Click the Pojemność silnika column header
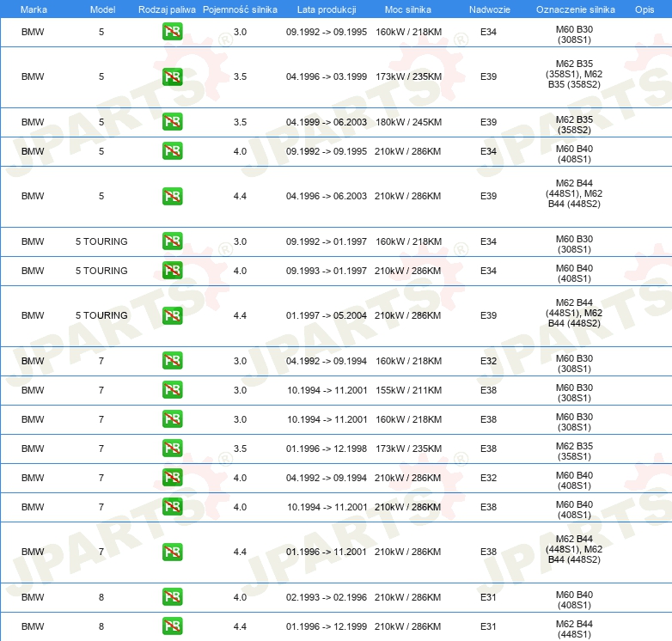 pos(240,9)
